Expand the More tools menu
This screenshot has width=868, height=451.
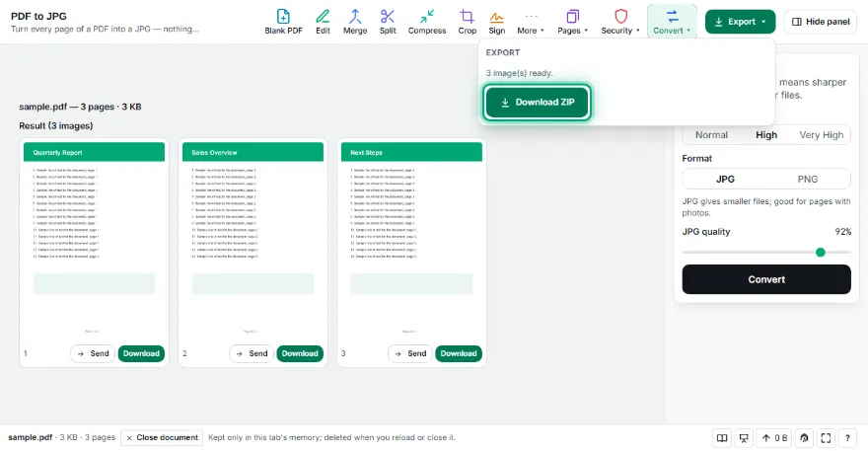tap(531, 22)
